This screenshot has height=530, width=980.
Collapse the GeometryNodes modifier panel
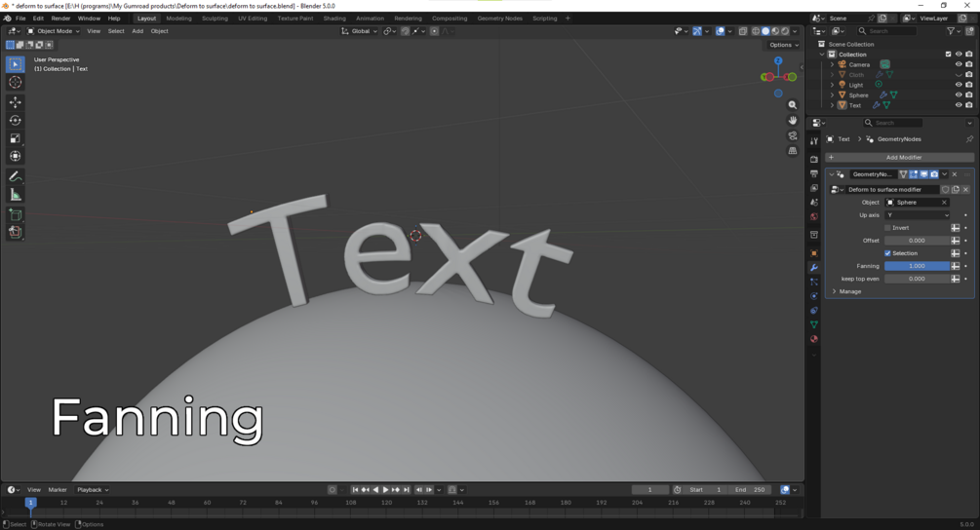(x=831, y=174)
